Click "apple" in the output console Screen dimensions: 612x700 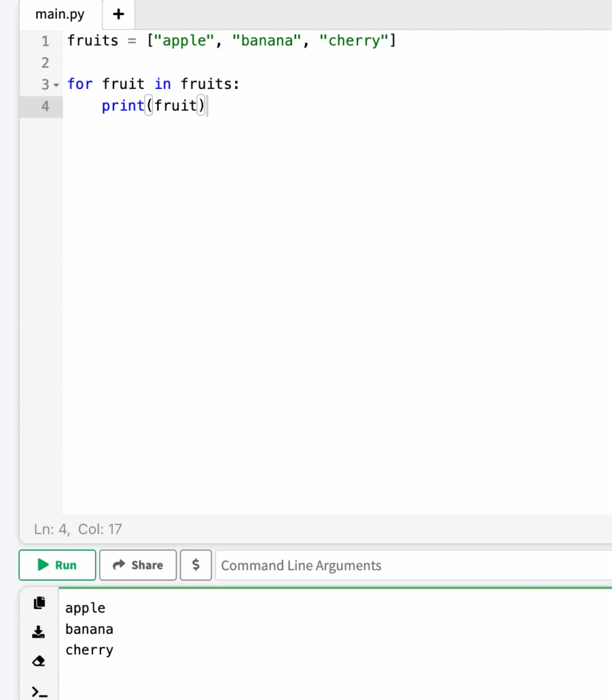(x=85, y=608)
